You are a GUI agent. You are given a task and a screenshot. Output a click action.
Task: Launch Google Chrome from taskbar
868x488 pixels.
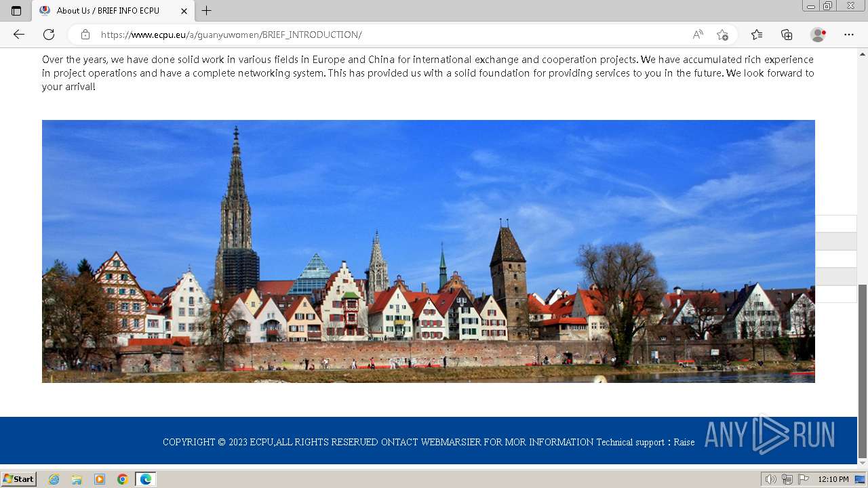[x=123, y=479]
